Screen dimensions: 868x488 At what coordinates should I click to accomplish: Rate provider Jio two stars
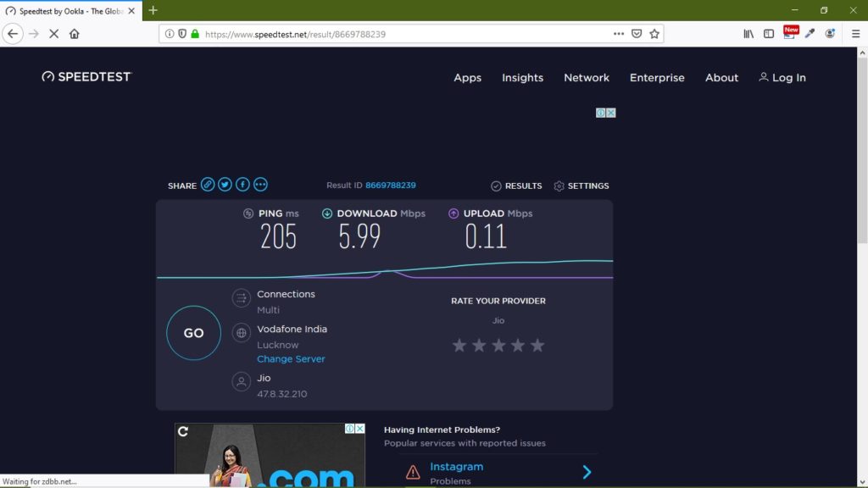click(x=479, y=346)
